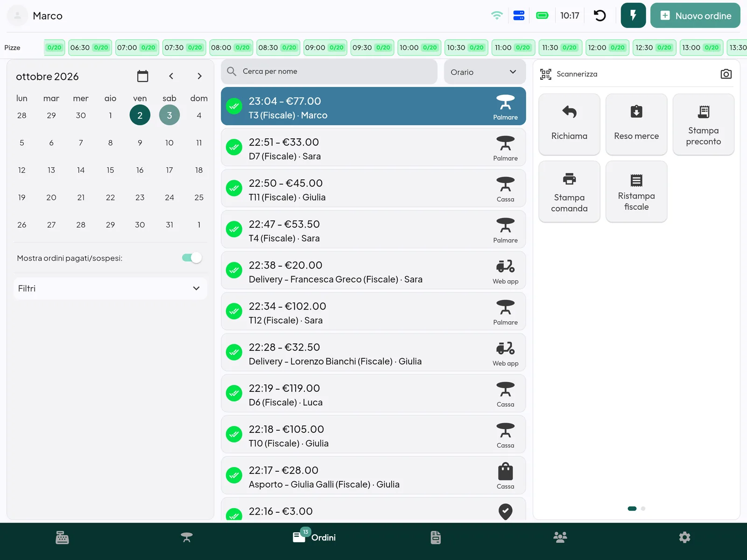Open documents view in bottom bar
This screenshot has width=747, height=560.
point(436,538)
